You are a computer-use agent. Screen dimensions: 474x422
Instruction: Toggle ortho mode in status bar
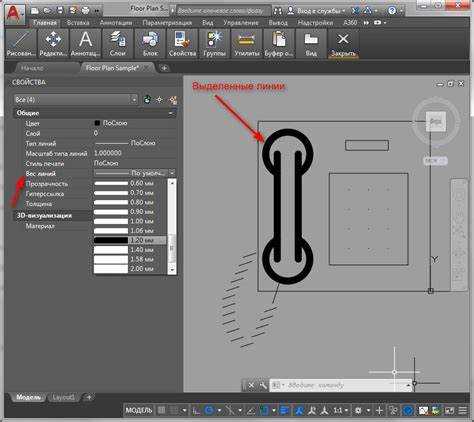pos(196,410)
